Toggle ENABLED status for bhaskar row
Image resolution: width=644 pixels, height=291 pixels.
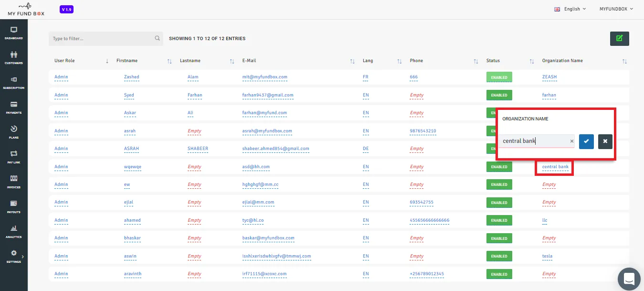point(499,238)
